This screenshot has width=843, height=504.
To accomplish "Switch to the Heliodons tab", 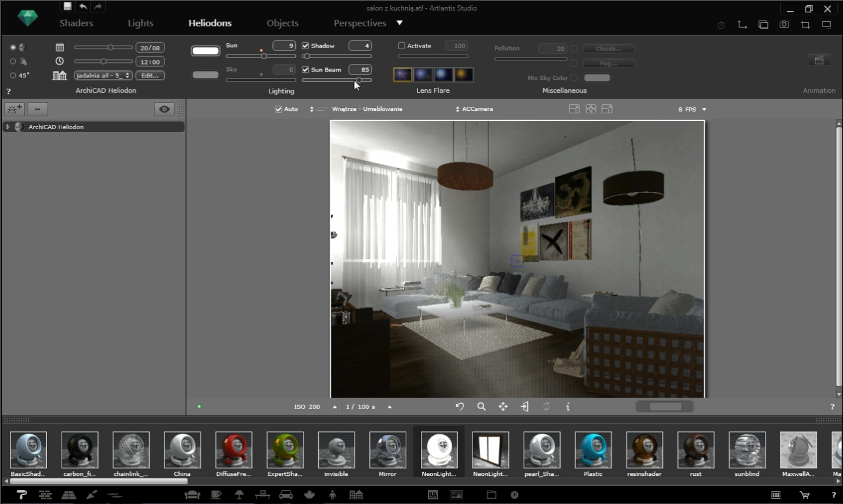I will tap(210, 23).
